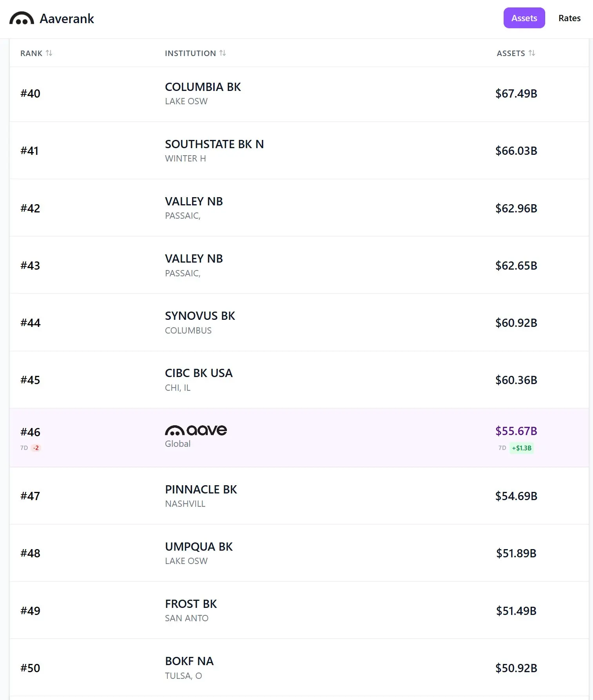The height and width of the screenshot is (700, 593).
Task: Click the CIBC BK USA institution name
Action: click(199, 373)
